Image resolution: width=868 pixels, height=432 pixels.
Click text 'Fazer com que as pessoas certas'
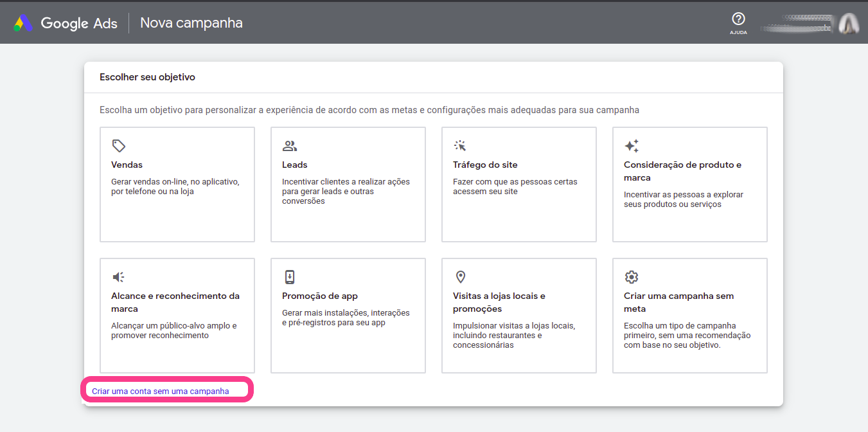[x=515, y=186]
